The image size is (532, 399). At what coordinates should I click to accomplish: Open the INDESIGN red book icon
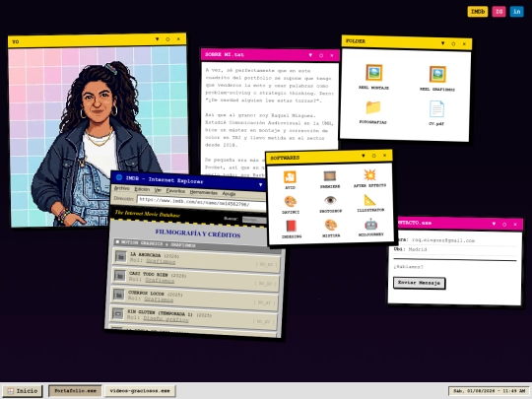click(291, 226)
